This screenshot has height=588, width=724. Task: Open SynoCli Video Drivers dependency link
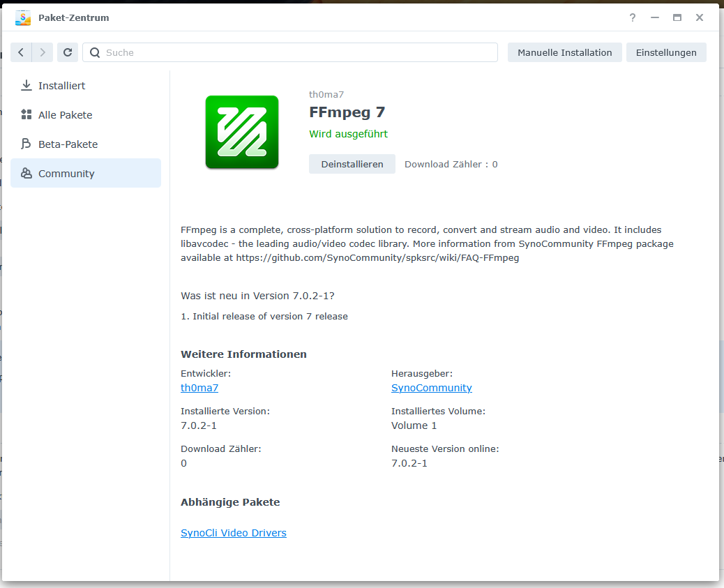coord(234,533)
